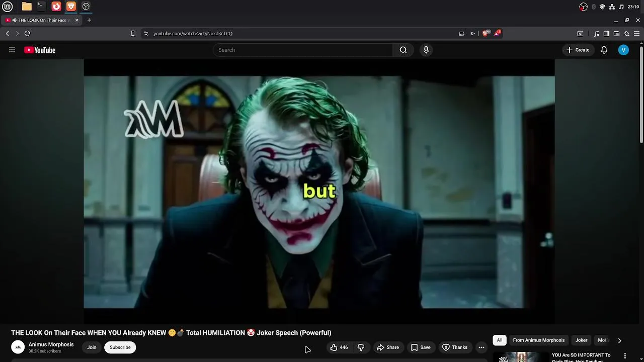Click the Brave Shields lion icon
This screenshot has height=362, width=644.
485,33
